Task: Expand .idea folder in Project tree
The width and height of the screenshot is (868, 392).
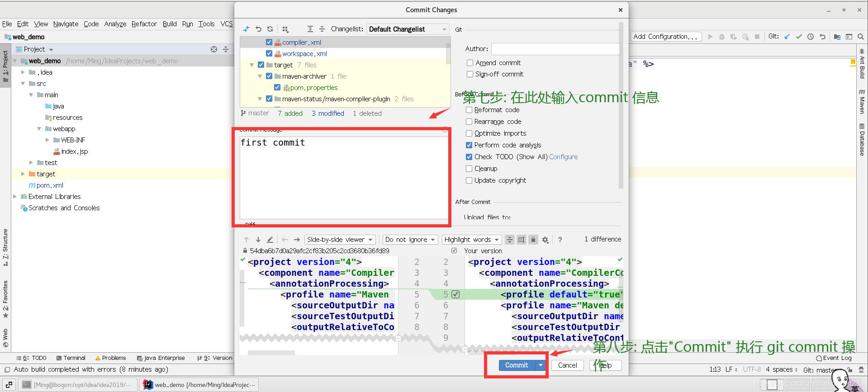Action: point(23,72)
